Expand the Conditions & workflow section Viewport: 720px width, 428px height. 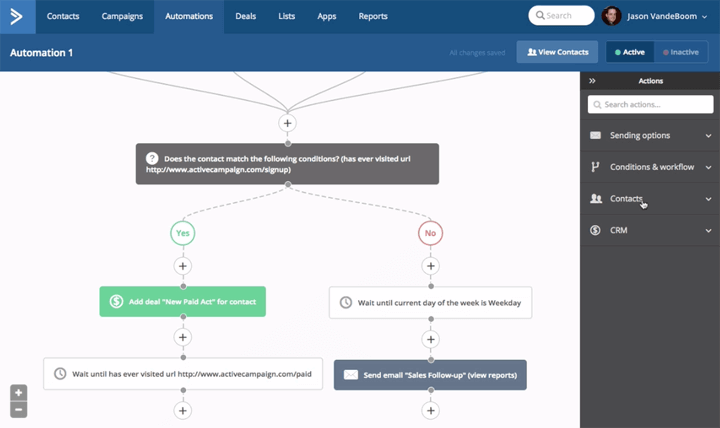(650, 167)
